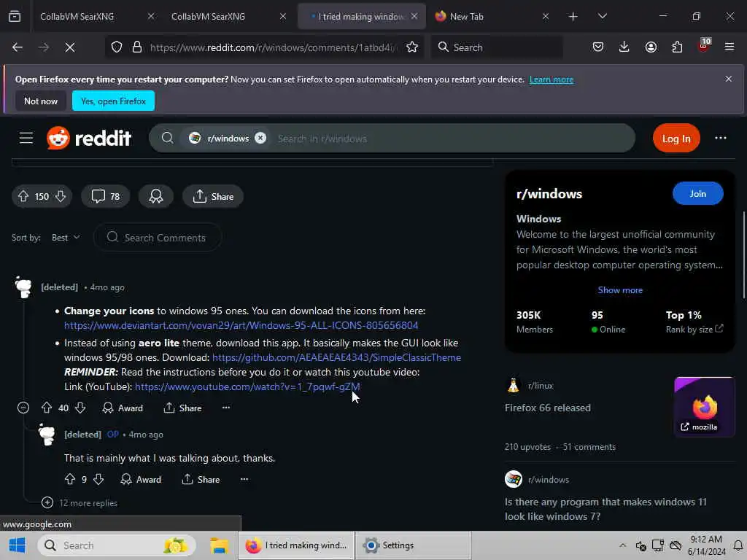The width and height of the screenshot is (747, 560).
Task: Click the Search Comments field
Action: [x=158, y=237]
